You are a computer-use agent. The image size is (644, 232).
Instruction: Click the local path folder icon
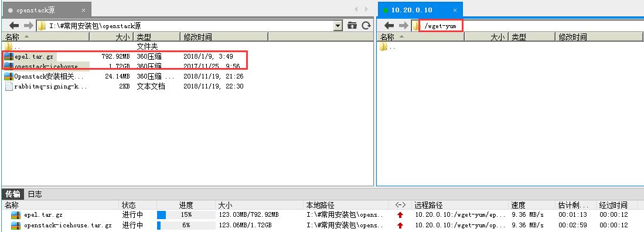click(x=42, y=26)
